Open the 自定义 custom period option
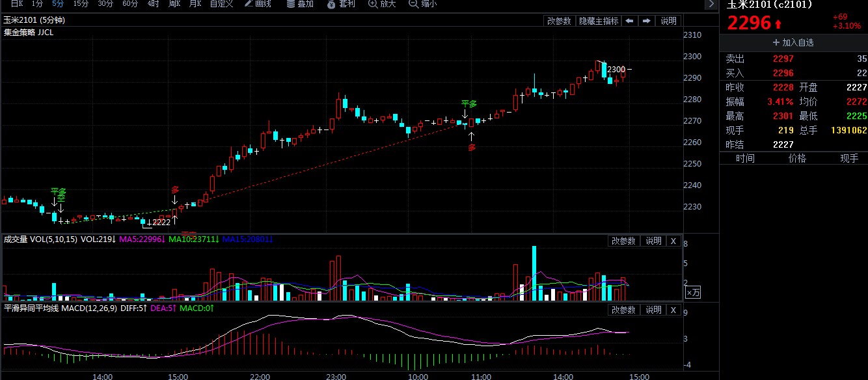The width and height of the screenshot is (868, 380). tap(221, 5)
